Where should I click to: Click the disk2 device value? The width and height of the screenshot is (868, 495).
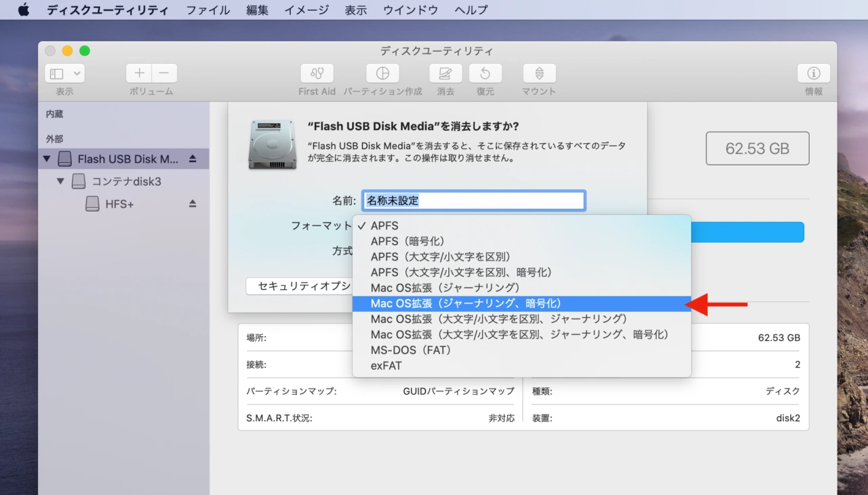(x=788, y=418)
